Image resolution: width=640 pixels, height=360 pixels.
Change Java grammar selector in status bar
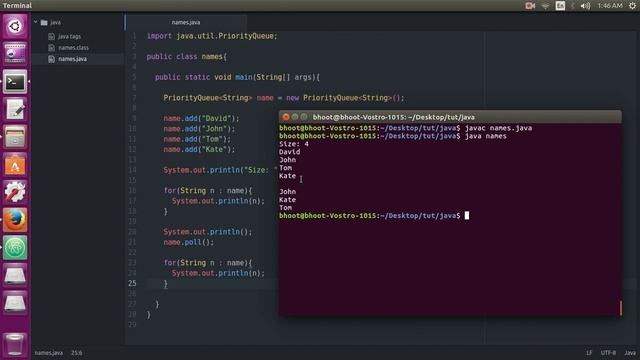630,353
